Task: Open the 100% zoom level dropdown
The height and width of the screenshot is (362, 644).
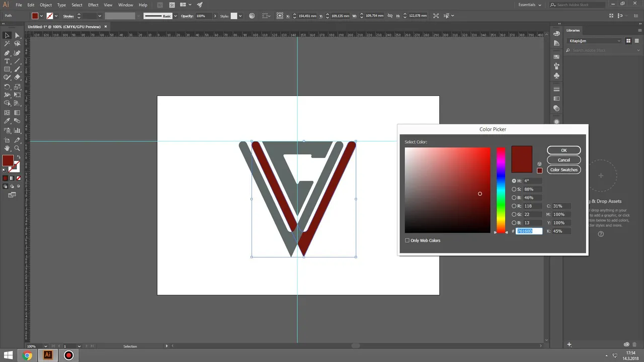Action: 46,346
